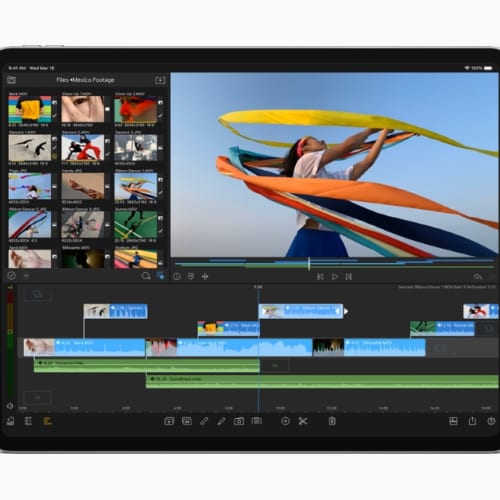Viewport: 500px width, 500px height.
Task: Select the red face clip on main track
Action: (229, 347)
